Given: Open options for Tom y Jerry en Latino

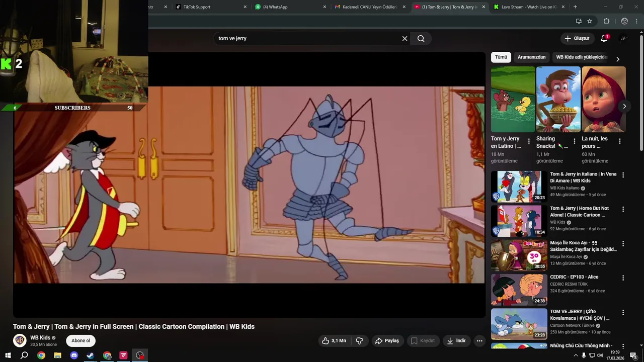Looking at the screenshot, I should pos(529,141).
